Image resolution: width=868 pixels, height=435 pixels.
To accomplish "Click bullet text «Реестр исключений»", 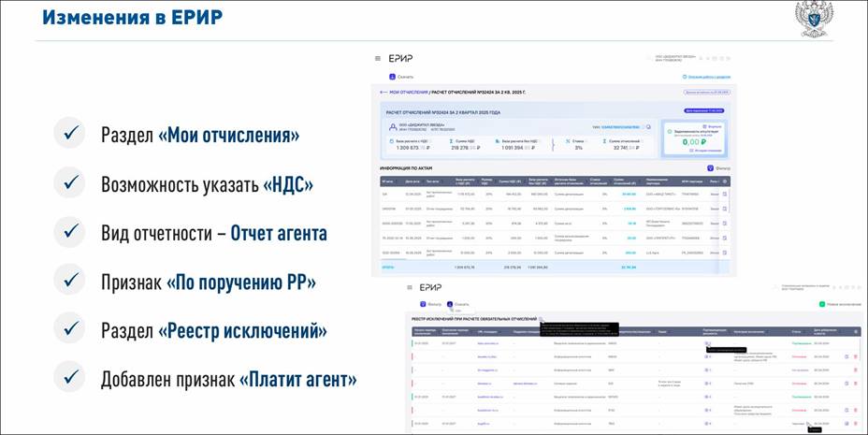I will pos(242,331).
